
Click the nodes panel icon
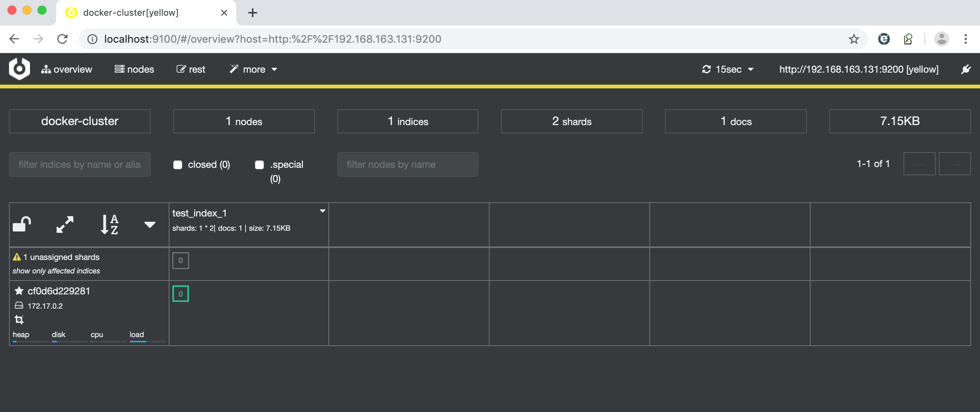pyautogui.click(x=119, y=69)
